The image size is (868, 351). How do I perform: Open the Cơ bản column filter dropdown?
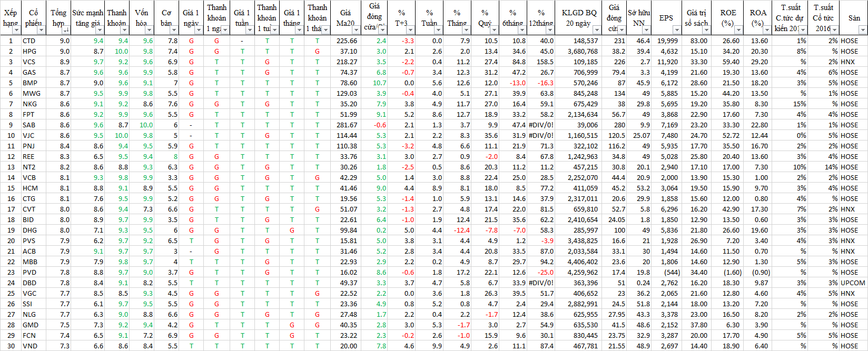(174, 30)
